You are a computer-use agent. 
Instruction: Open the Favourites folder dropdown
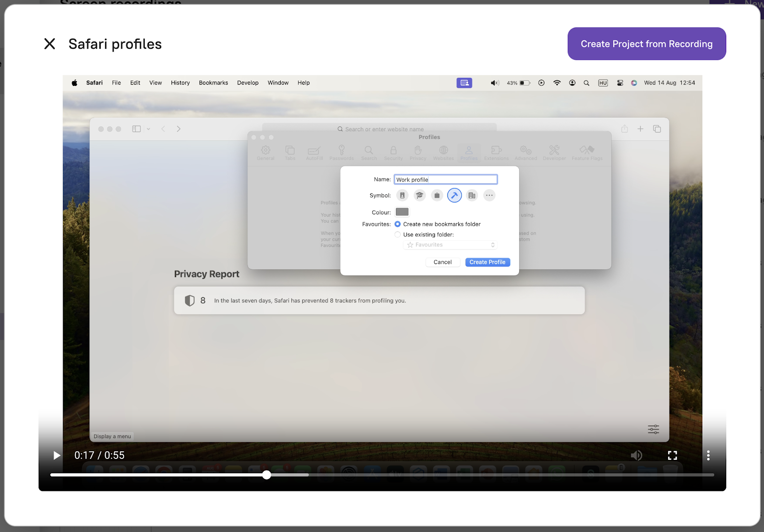pos(450,245)
